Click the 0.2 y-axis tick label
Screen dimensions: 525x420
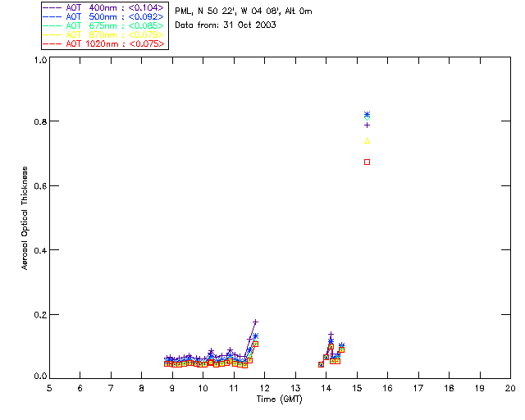pos(40,315)
